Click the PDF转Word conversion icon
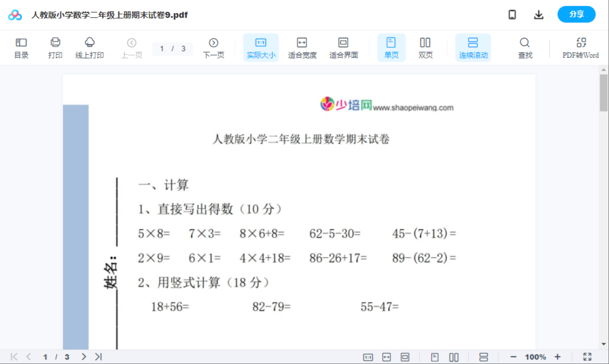 (x=581, y=47)
